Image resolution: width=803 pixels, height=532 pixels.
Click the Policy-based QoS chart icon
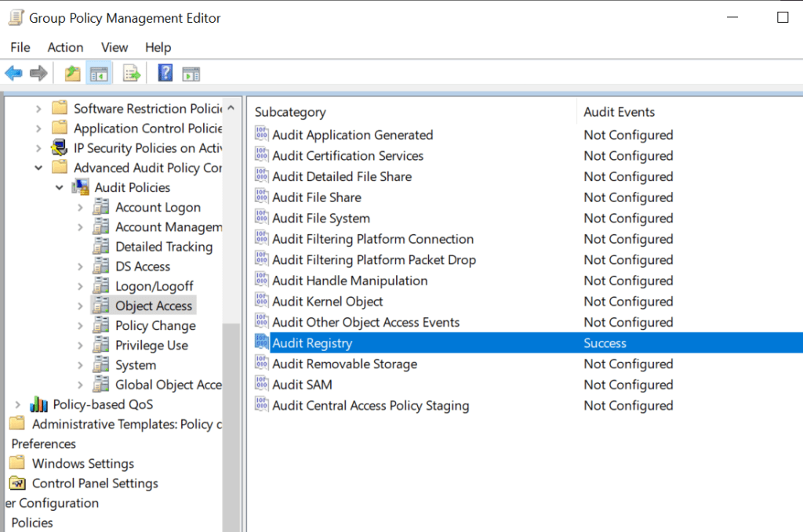[x=38, y=405]
